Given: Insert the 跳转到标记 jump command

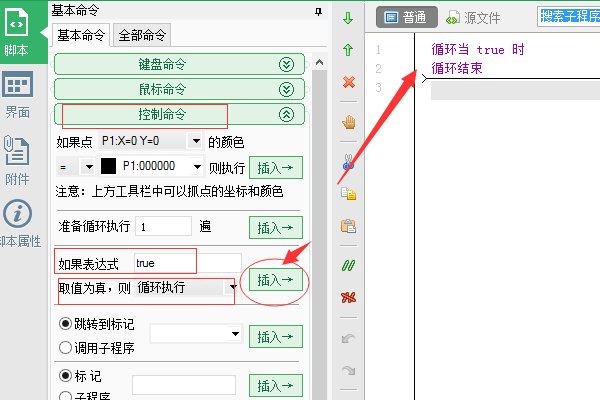Looking at the screenshot, I should tap(276, 336).
